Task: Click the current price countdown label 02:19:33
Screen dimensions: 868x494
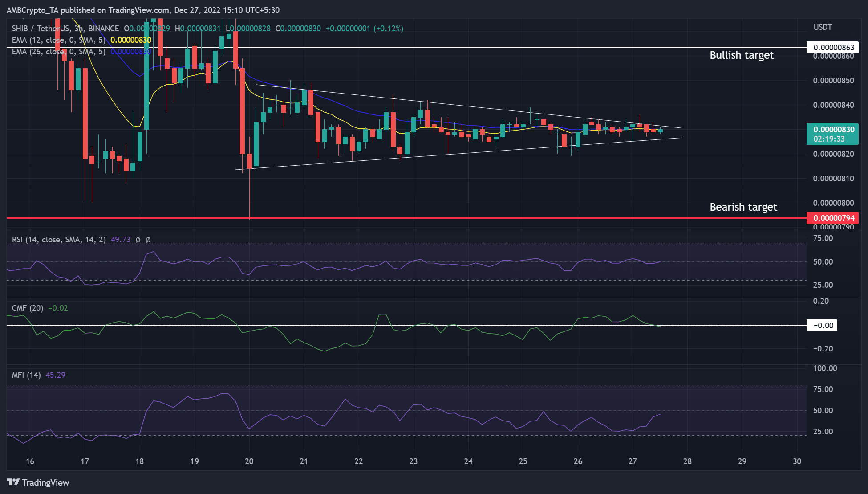Action: [829, 139]
